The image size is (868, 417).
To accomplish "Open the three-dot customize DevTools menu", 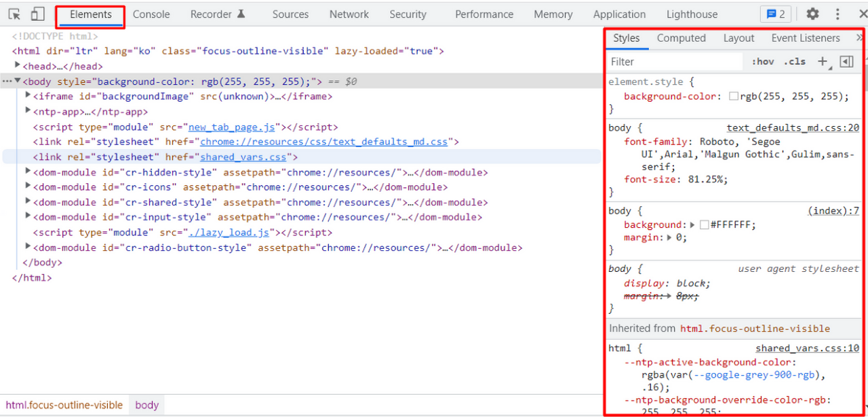I will [x=837, y=14].
